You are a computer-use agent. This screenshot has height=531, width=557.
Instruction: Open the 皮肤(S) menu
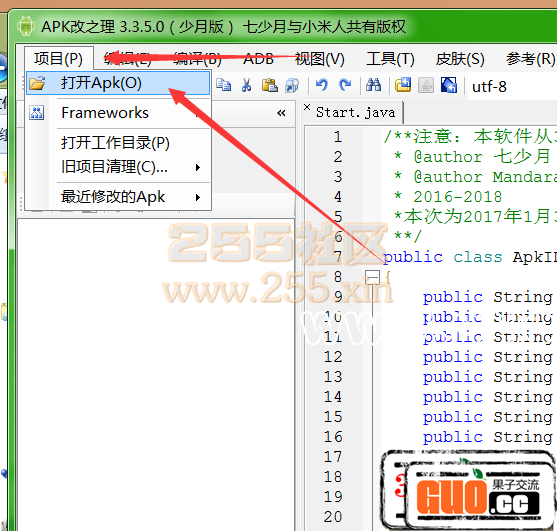(460, 59)
